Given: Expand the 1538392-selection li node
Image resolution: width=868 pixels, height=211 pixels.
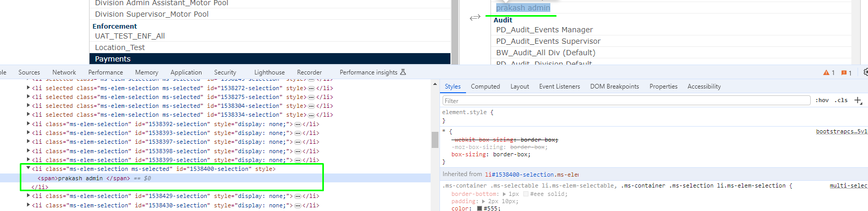Looking at the screenshot, I should pos(28,124).
